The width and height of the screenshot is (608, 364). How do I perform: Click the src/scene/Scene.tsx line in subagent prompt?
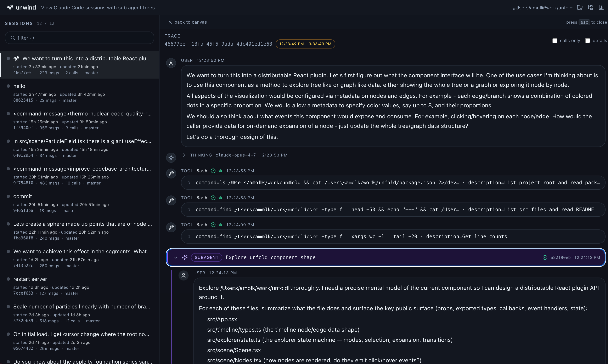pyautogui.click(x=234, y=350)
